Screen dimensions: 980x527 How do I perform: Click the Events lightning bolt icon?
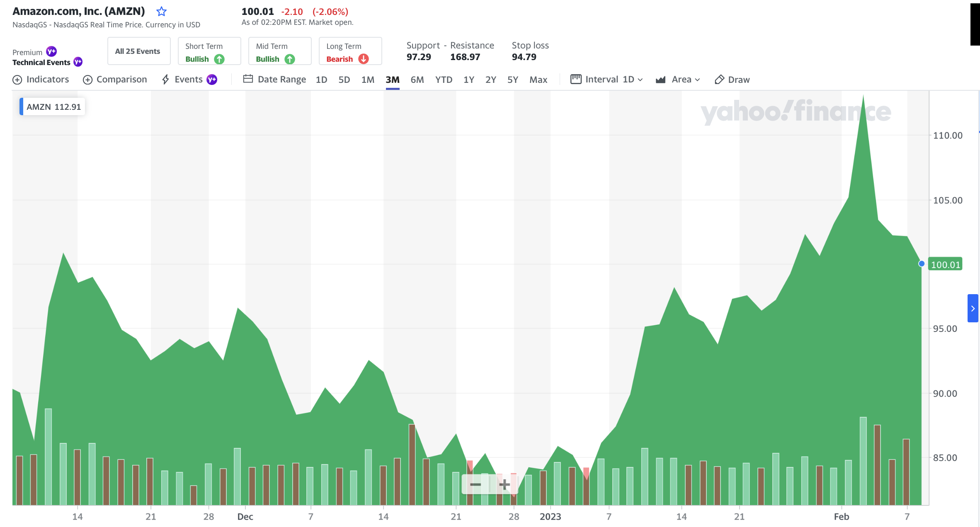pos(165,80)
